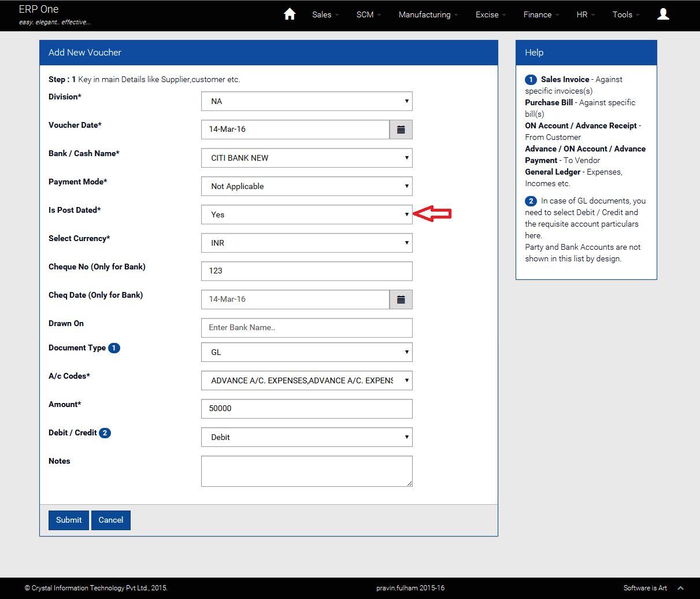The height and width of the screenshot is (599, 700).
Task: Focus the Drawn On bank name field
Action: pyautogui.click(x=307, y=328)
